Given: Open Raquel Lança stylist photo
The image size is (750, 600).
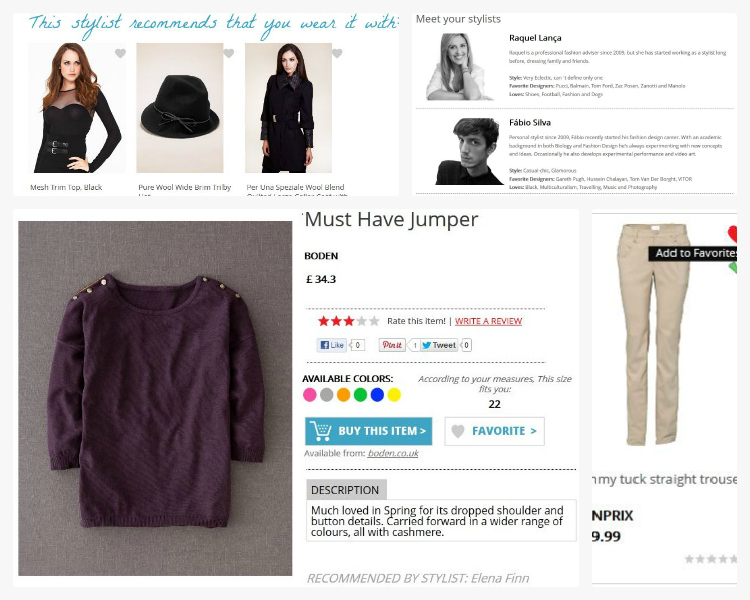Looking at the screenshot, I should pos(459,67).
